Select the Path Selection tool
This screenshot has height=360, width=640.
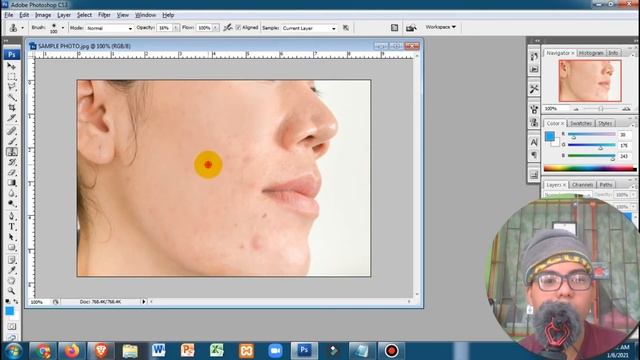[x=11, y=237]
